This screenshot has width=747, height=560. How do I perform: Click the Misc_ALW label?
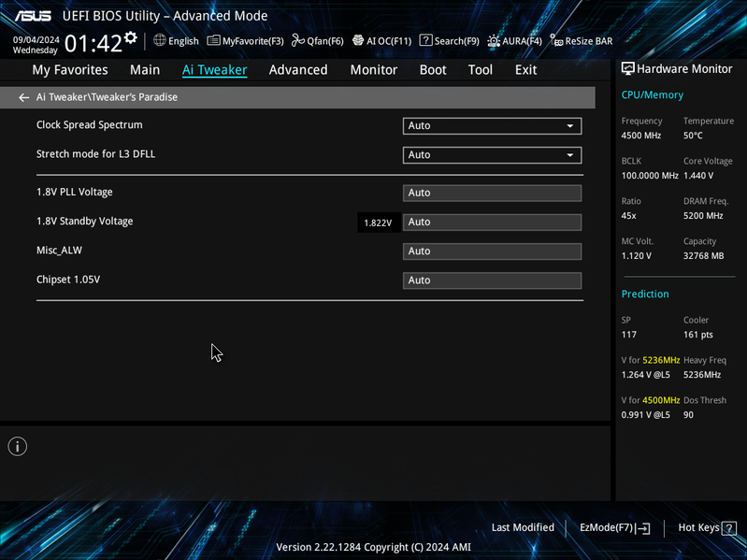point(59,250)
